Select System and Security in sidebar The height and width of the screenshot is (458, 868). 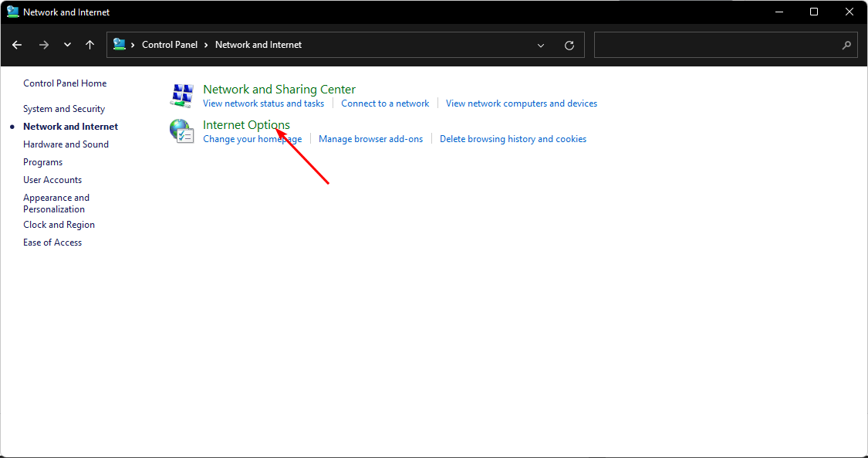point(64,109)
